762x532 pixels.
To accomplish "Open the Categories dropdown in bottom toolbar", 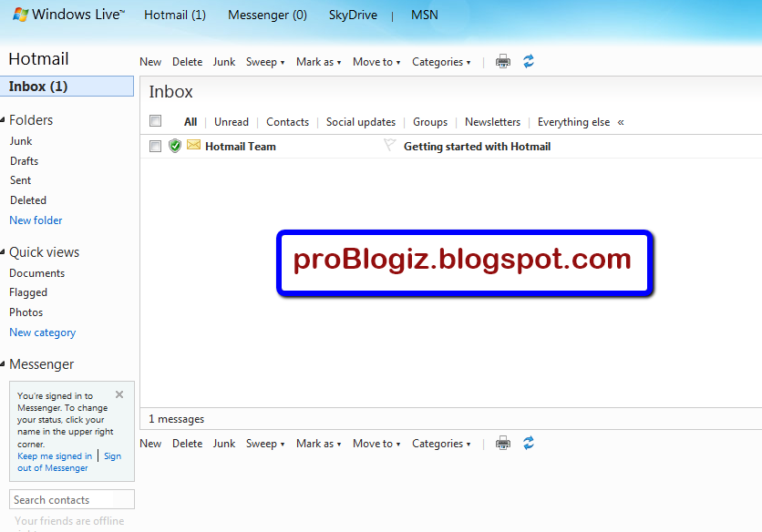I will pos(441,444).
